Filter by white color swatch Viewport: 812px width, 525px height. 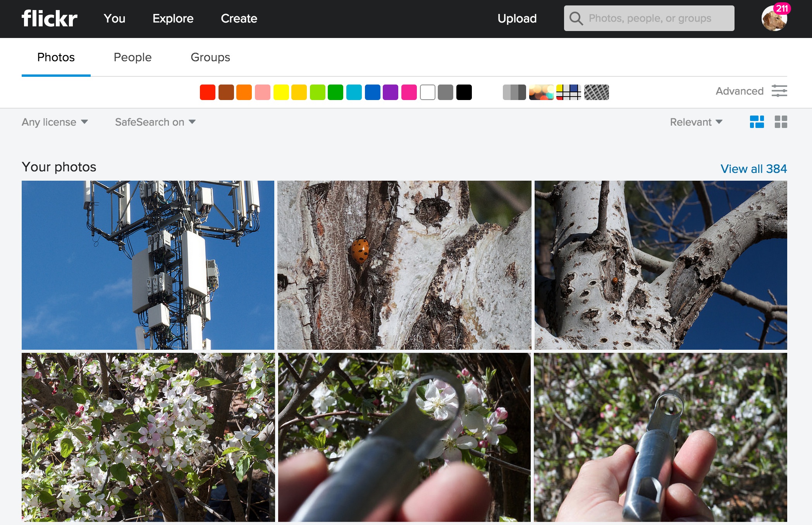pos(427,92)
